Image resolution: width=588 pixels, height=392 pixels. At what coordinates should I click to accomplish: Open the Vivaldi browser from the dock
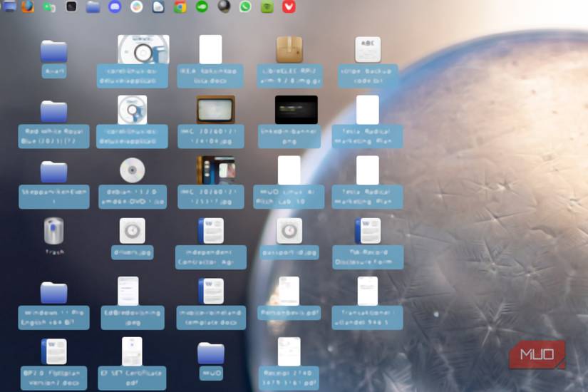[x=289, y=6]
